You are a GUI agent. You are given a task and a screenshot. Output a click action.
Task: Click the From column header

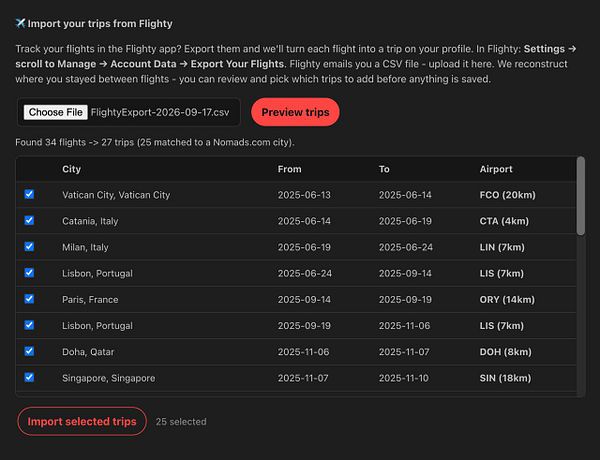point(290,169)
